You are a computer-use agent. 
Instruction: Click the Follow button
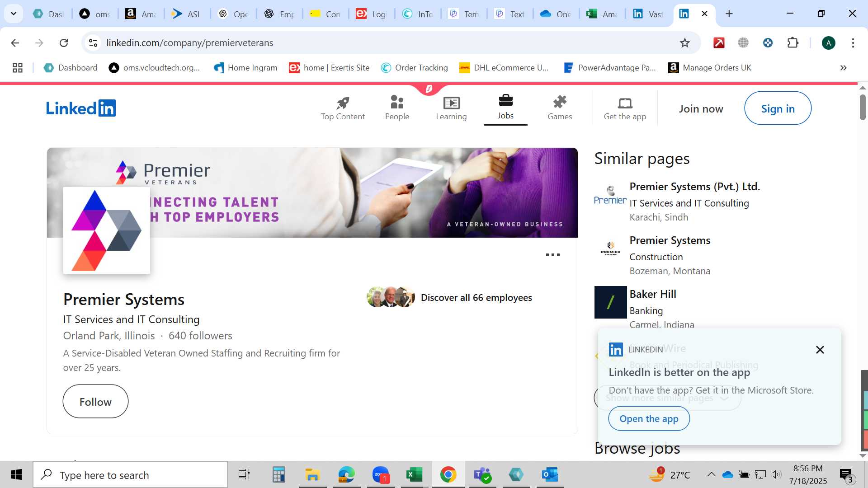click(x=95, y=402)
